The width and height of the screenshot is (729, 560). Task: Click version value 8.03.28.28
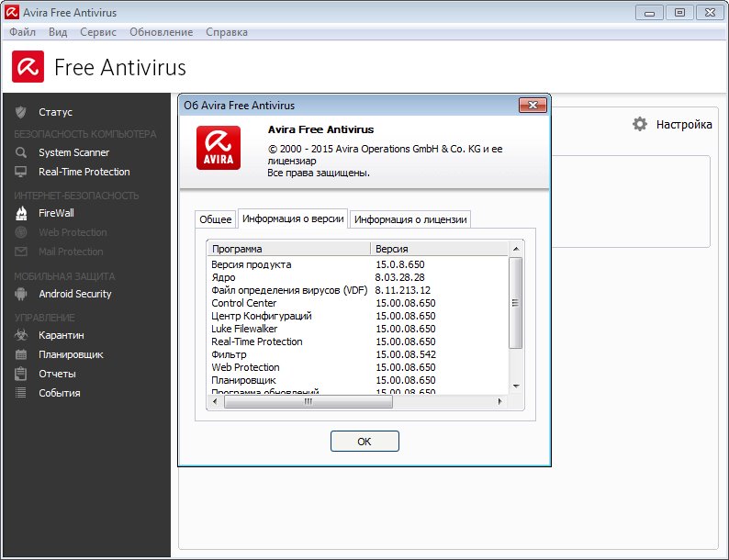(399, 277)
